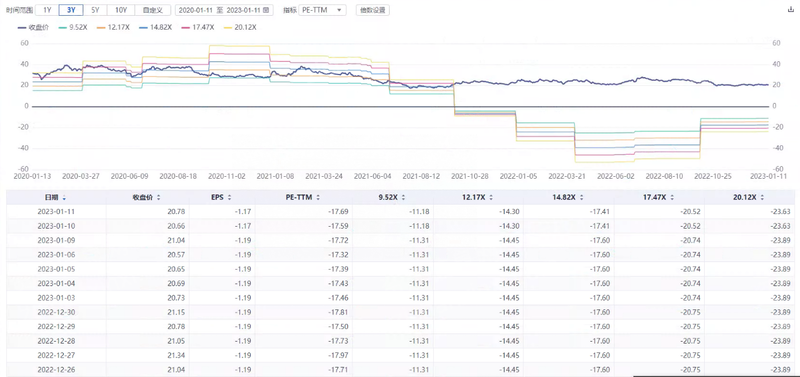Click the 2023-01-03 date cell
Screen dimensions: 800x377
coord(55,297)
